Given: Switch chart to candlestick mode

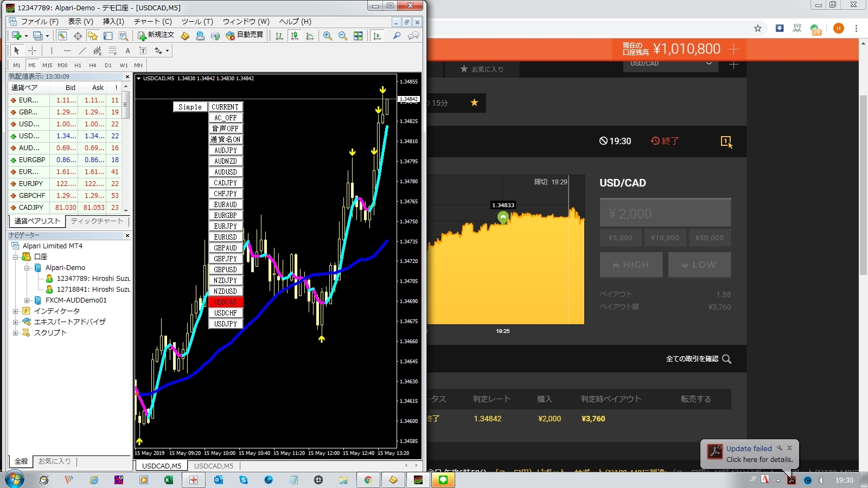Looking at the screenshot, I should (x=295, y=36).
